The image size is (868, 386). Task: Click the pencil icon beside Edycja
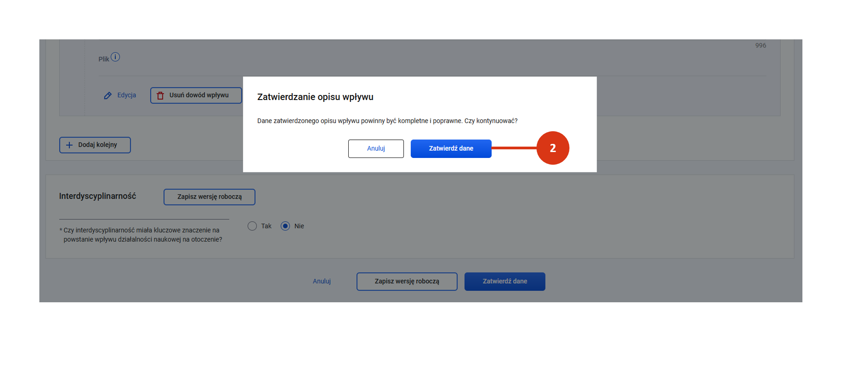click(108, 95)
